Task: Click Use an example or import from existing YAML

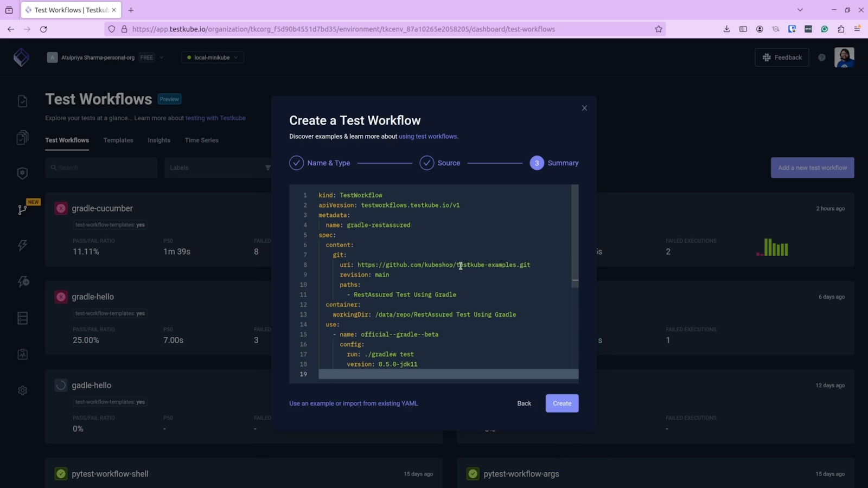Action: pos(353,403)
